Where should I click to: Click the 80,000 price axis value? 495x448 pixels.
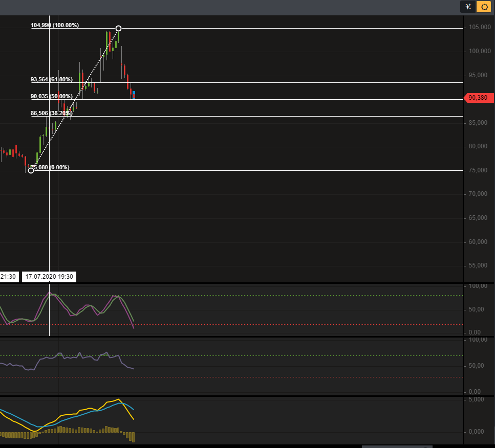point(478,146)
